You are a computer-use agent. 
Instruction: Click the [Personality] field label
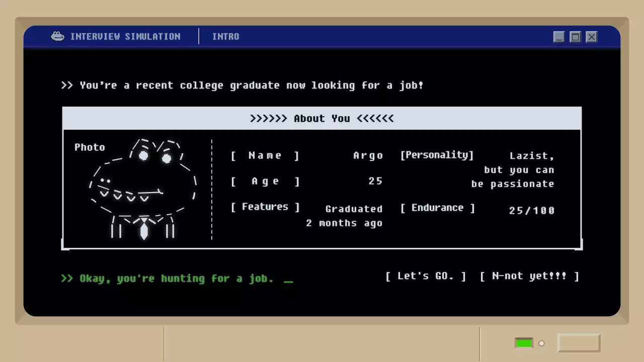pyautogui.click(x=437, y=155)
